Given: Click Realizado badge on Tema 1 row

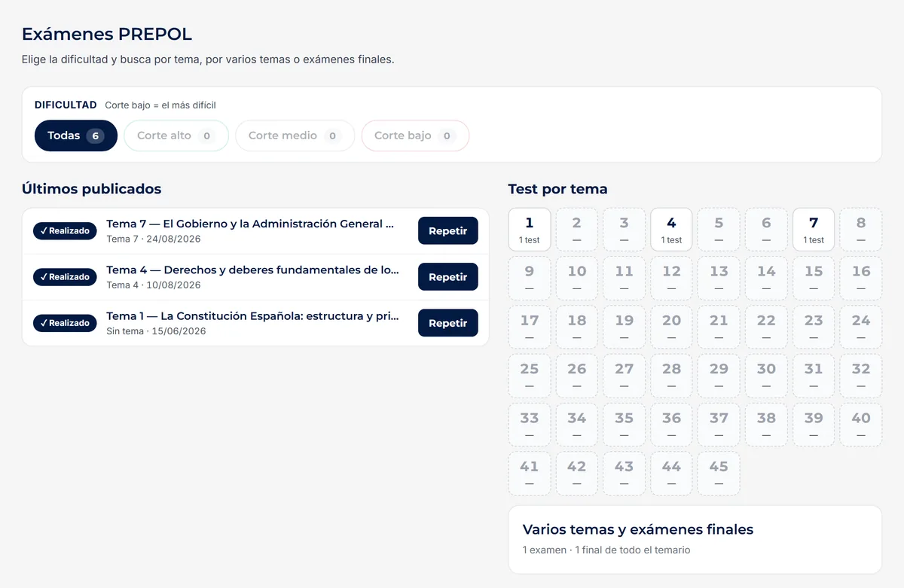Looking at the screenshot, I should (65, 323).
